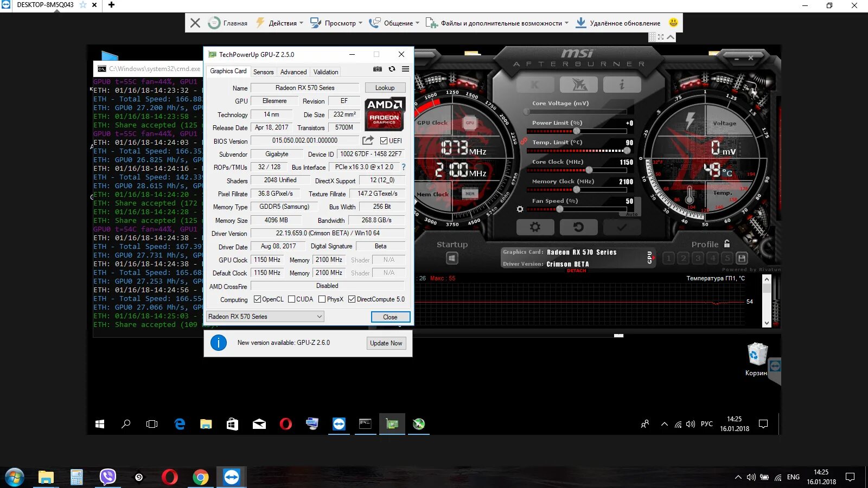The width and height of the screenshot is (868, 488).
Task: Take a GPU-Z screenshot with camera icon
Action: [378, 69]
